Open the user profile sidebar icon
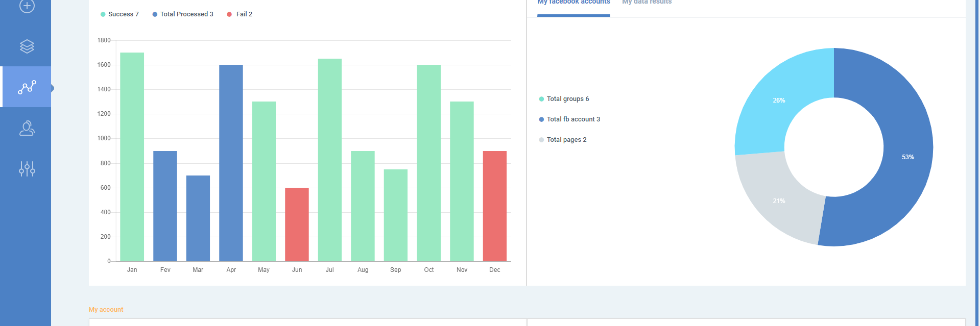Image resolution: width=980 pixels, height=326 pixels. [x=27, y=128]
